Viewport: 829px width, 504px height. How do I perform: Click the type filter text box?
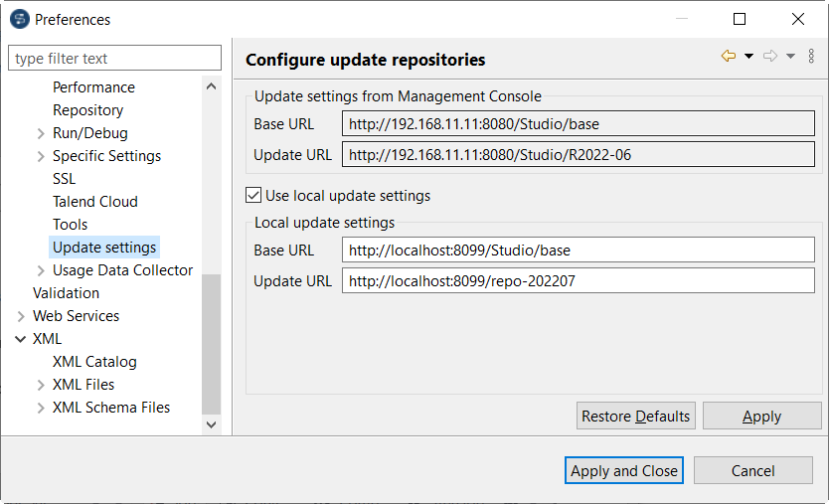(114, 59)
